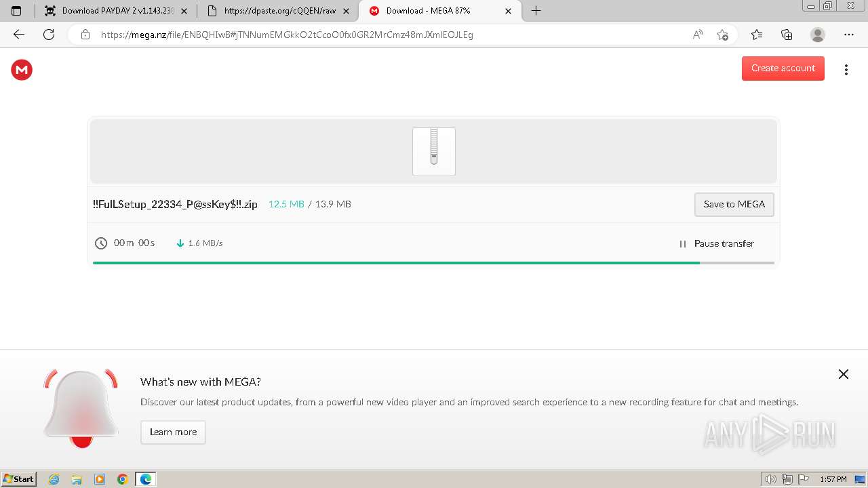Click the Pause transfer label
The image size is (868, 488).
[724, 244]
